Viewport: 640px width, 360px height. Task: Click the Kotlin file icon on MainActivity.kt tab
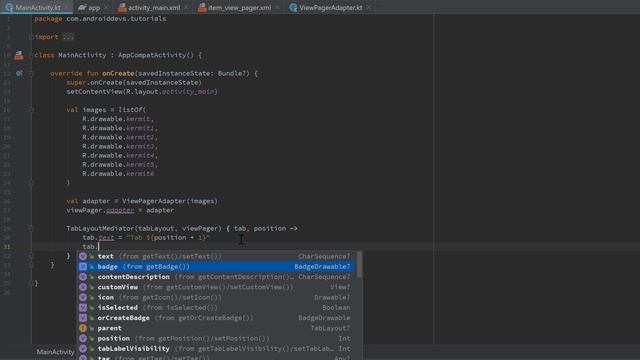[x=9, y=7]
